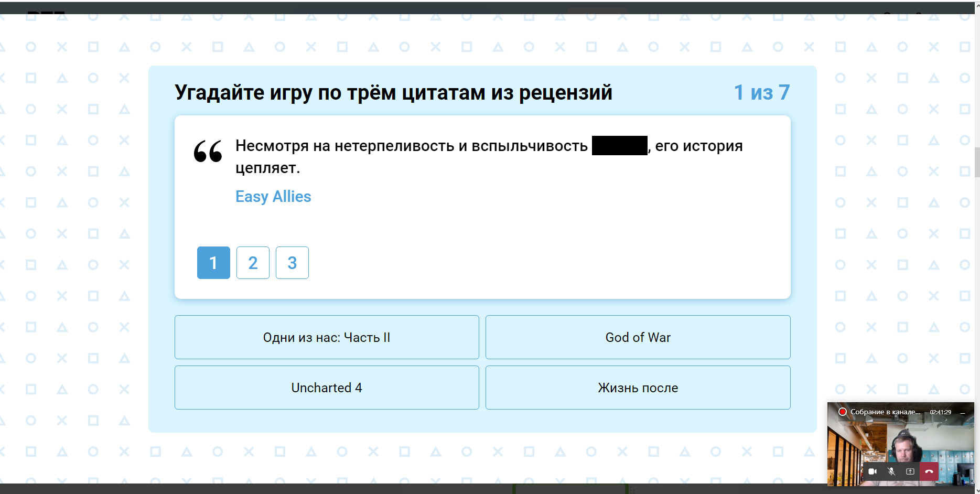Share screen from the meeting widget
The height and width of the screenshot is (494, 980).
(x=910, y=471)
